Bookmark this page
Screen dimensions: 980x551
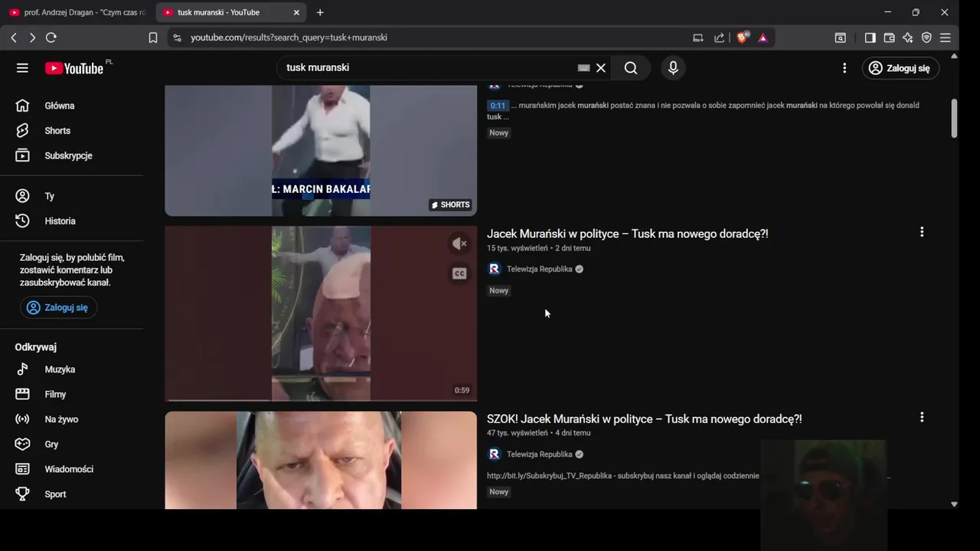coord(153,37)
